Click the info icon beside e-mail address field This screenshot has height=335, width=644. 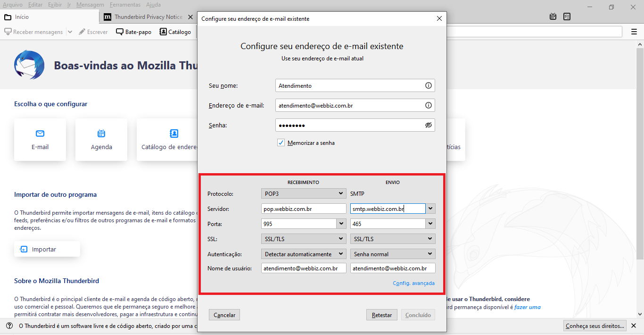click(428, 105)
